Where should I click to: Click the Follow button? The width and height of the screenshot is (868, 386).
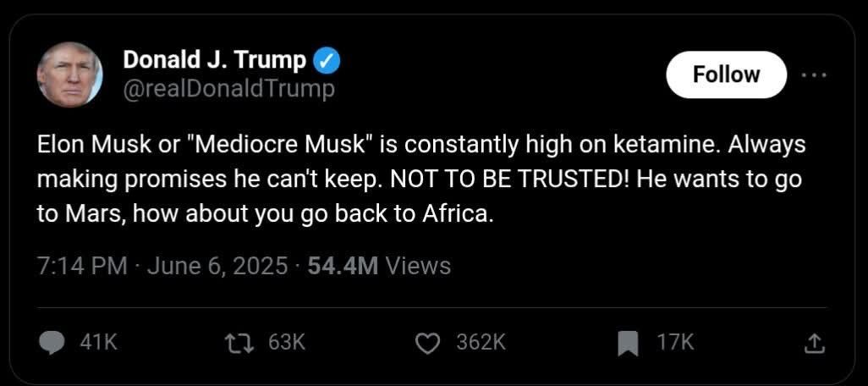(x=726, y=74)
